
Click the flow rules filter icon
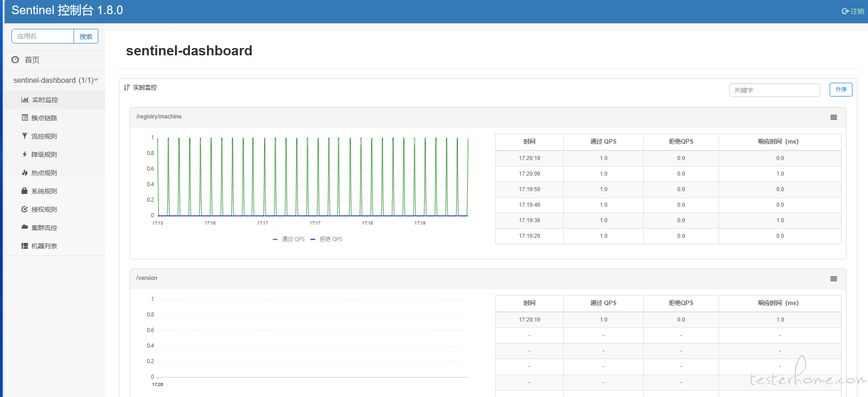25,136
